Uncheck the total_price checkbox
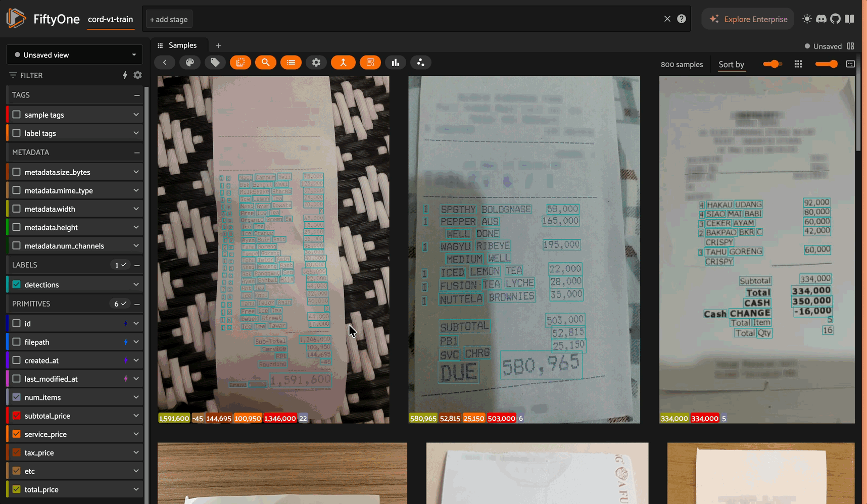The width and height of the screenshot is (867, 504). pyautogui.click(x=17, y=489)
